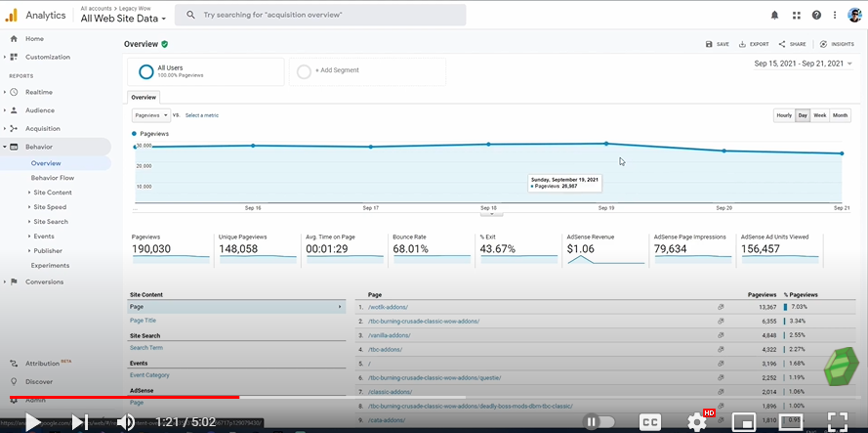Select Page under Site Content
868x433 pixels.
(236, 307)
